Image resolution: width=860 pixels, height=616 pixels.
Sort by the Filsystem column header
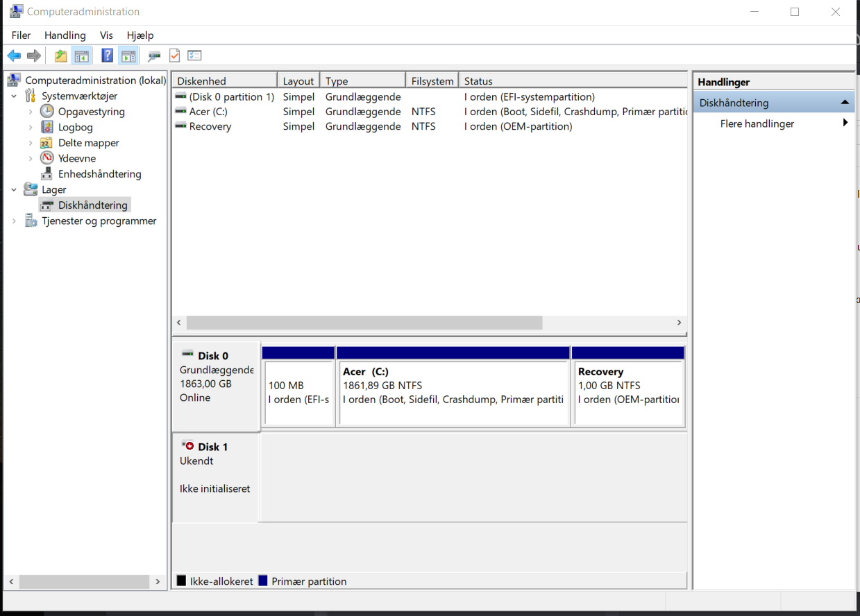[432, 81]
